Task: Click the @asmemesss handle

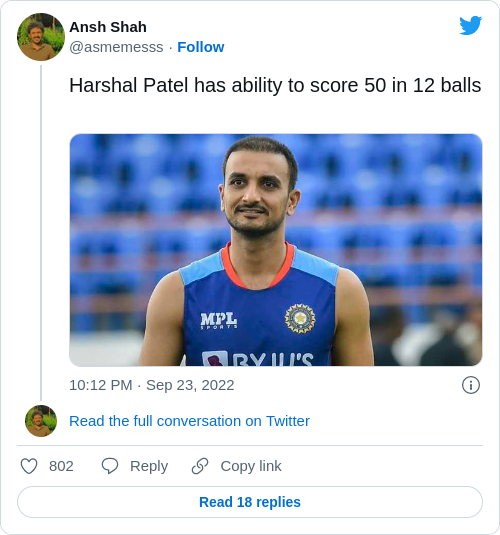Action: pos(116,47)
